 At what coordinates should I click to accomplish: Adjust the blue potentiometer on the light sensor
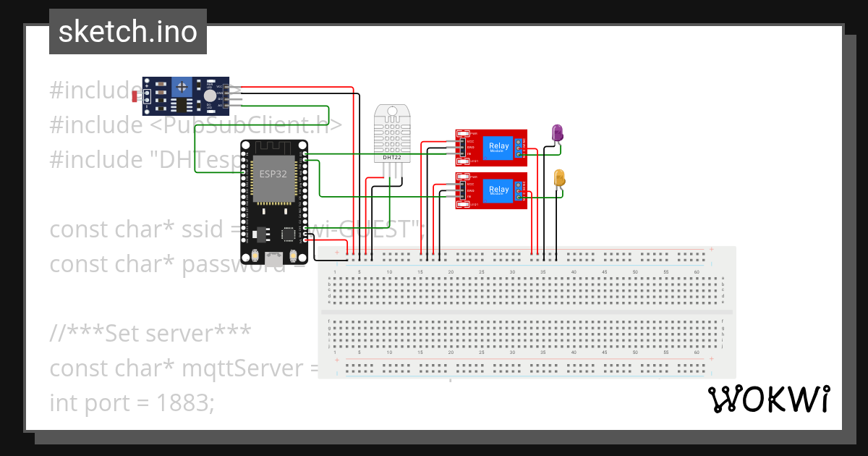click(182, 87)
